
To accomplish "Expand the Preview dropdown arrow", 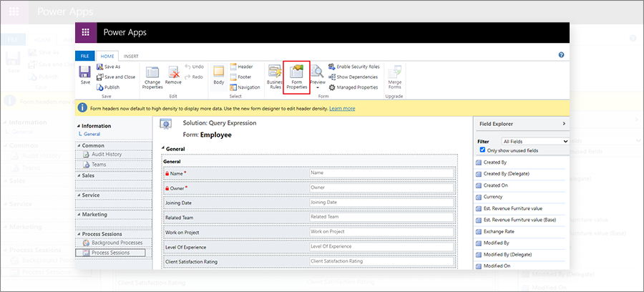I will click(x=318, y=87).
